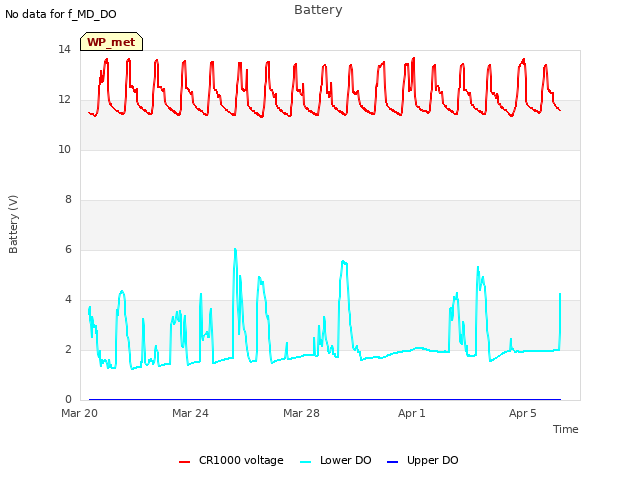Click the 'No data for f_MD_DO' message
Screen dimensions: 640x480
click(x=61, y=14)
